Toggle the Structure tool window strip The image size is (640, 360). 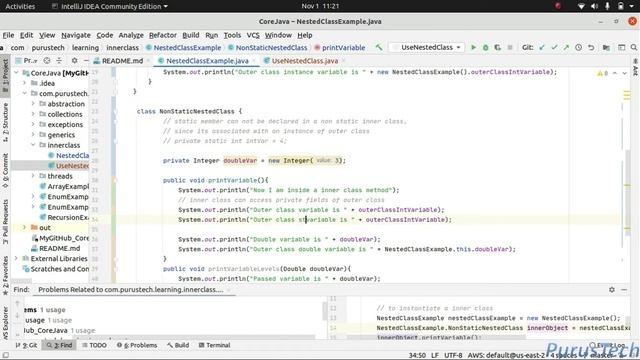(x=5, y=122)
